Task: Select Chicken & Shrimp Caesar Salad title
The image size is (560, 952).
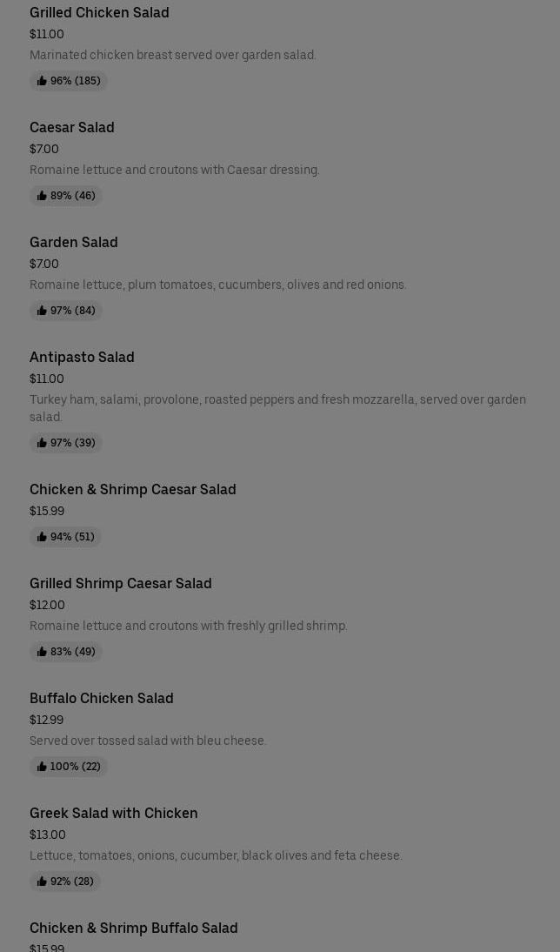Action: [133, 489]
